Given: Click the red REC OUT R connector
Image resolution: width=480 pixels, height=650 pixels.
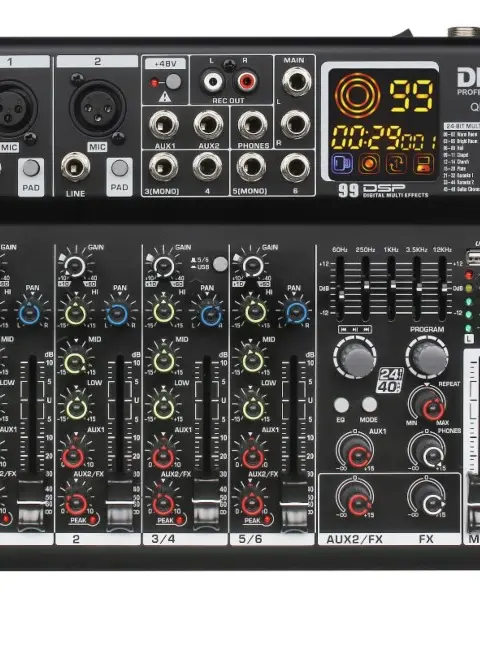Looking at the screenshot, I should click(247, 81).
